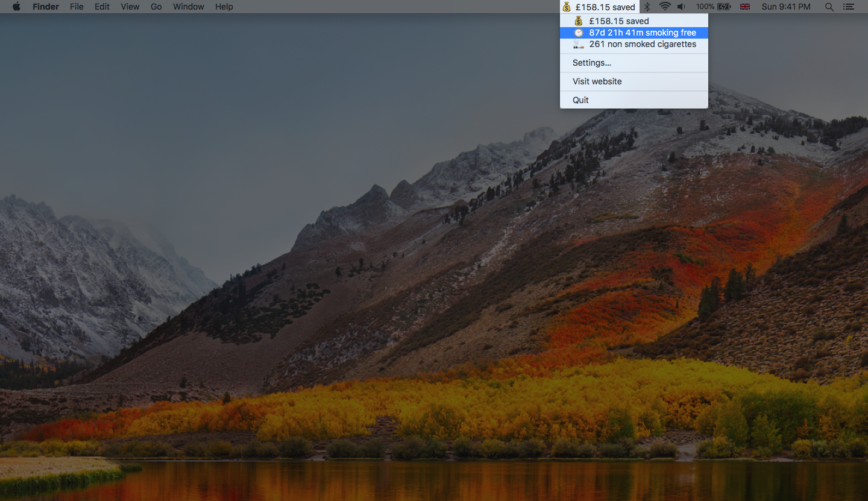Screen dimensions: 868x501
Task: Click the Bluetooth status icon
Action: coord(647,7)
